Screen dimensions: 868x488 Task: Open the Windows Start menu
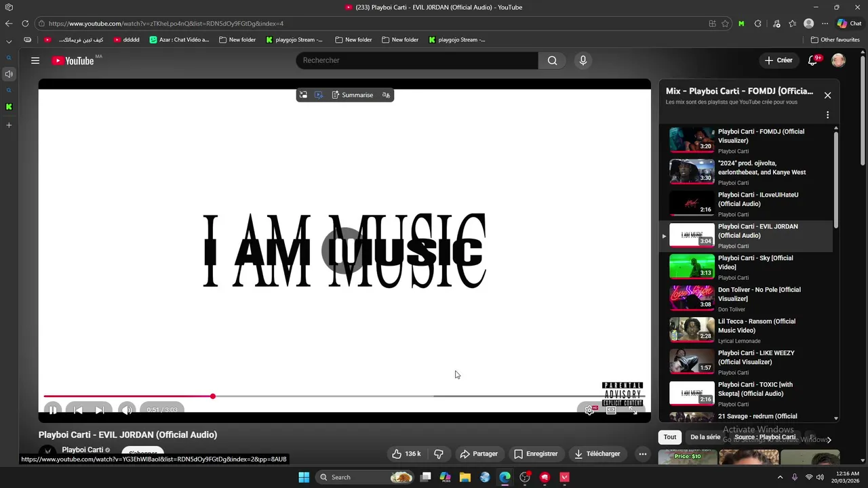(304, 477)
